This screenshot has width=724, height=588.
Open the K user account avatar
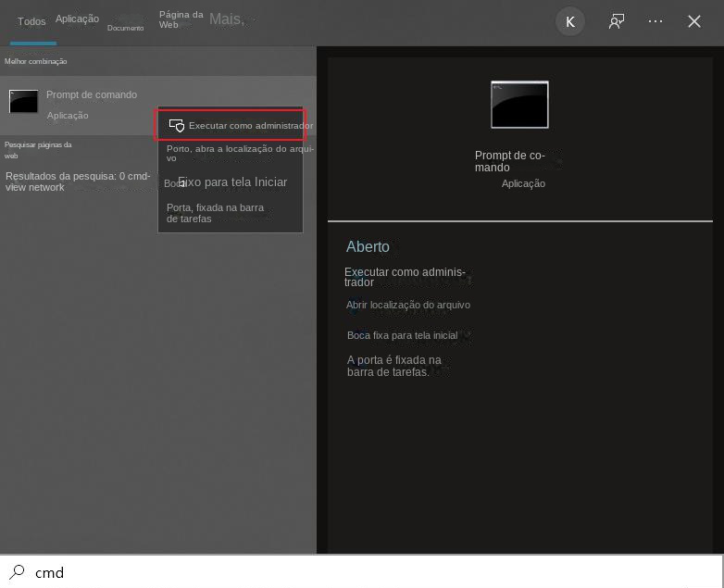[x=570, y=21]
